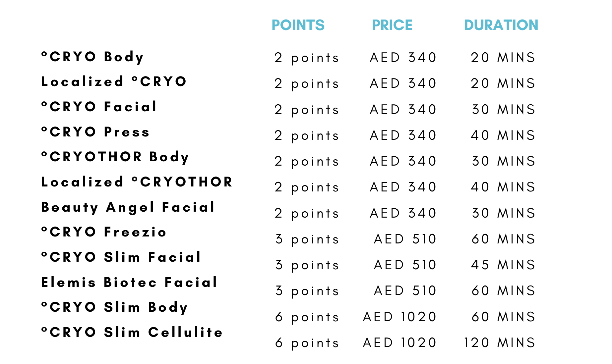Image resolution: width=612 pixels, height=364 pixels.
Task: Click the °CRYO Slim Body treatment
Action: click(114, 307)
